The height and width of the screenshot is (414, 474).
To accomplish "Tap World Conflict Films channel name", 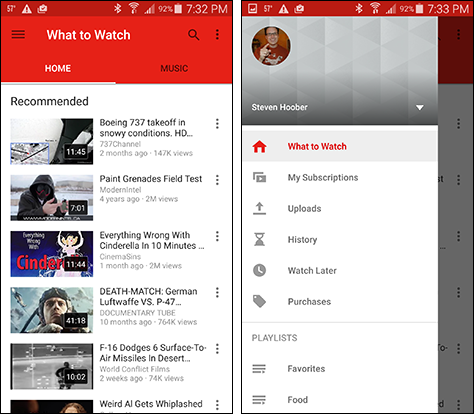I will coord(134,369).
